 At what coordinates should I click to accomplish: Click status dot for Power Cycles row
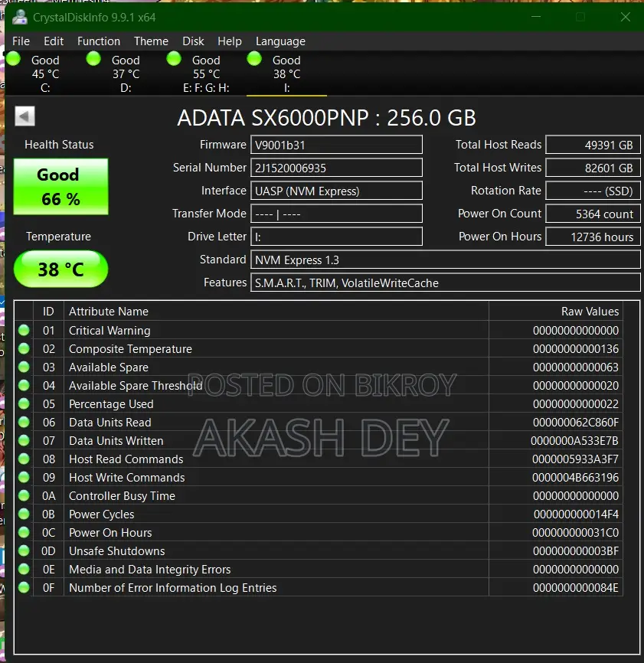(24, 514)
